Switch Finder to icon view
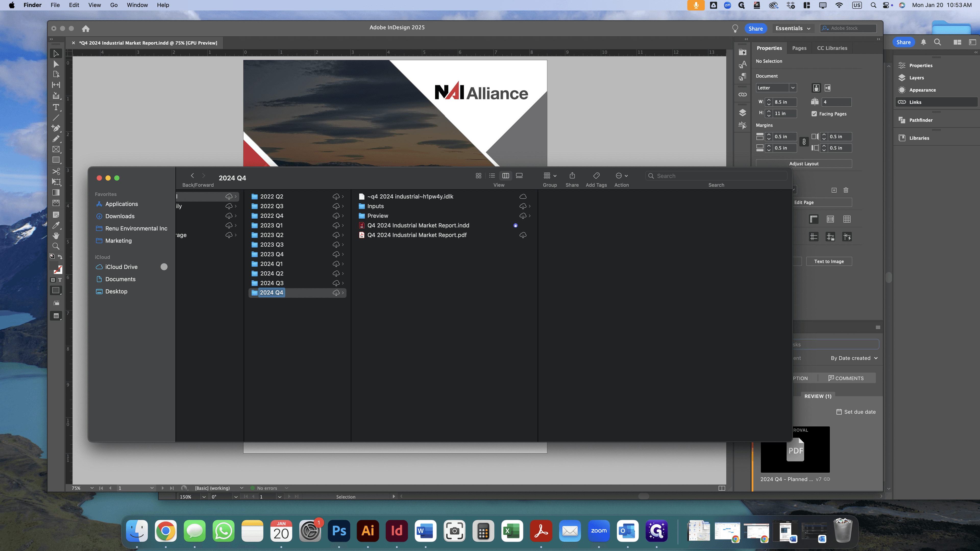This screenshot has width=980, height=551. pos(479,176)
